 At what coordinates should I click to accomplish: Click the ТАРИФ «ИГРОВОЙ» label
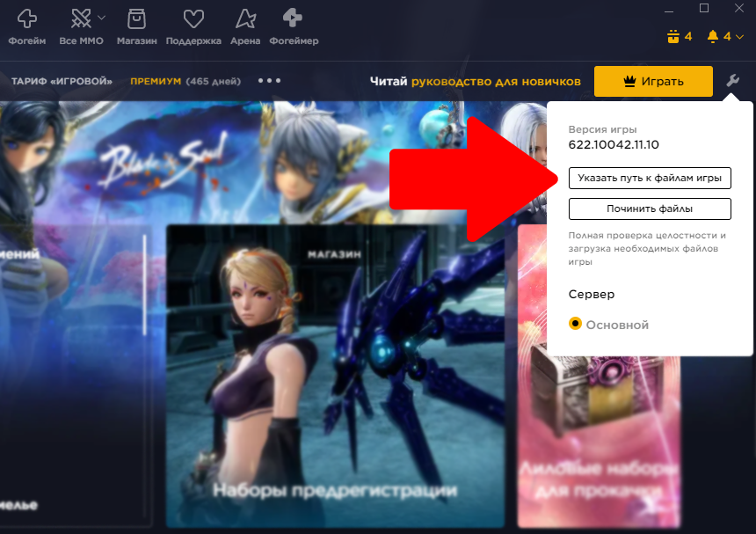pyautogui.click(x=62, y=81)
